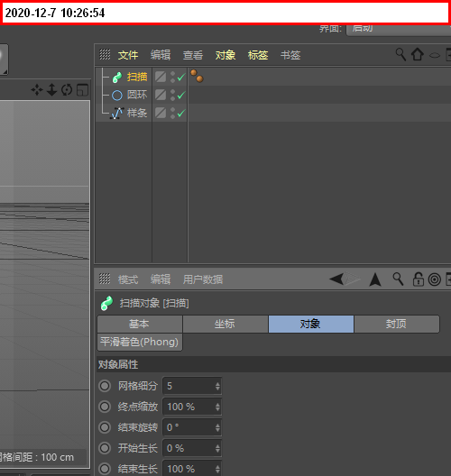The image size is (451, 476).
Task: Click the viewport zoom camera icon
Action: (52, 90)
